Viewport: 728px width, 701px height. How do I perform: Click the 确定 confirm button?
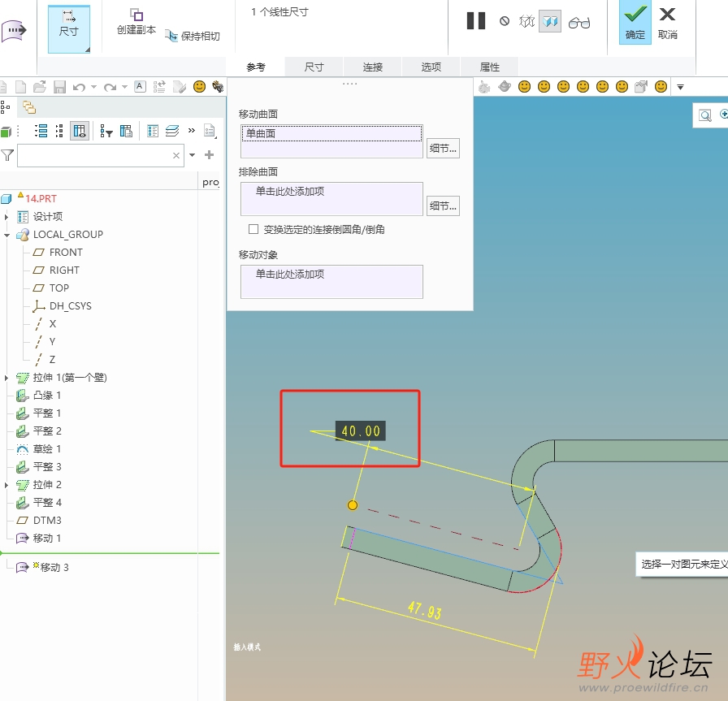(635, 22)
